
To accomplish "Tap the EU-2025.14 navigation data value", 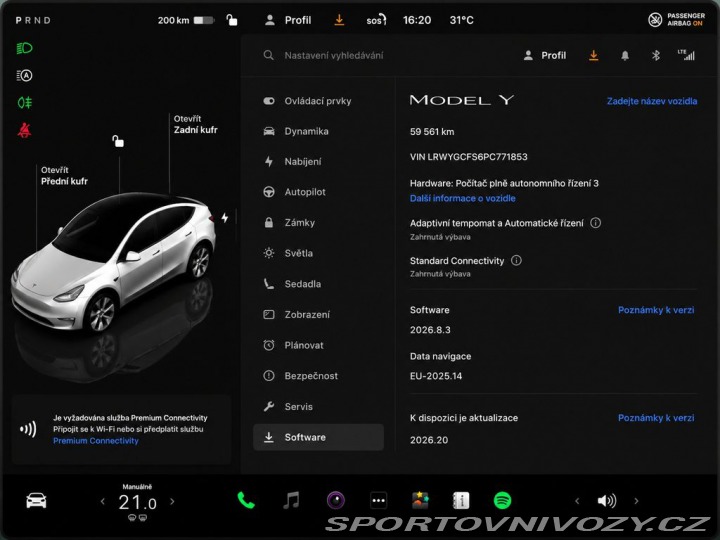I will pyautogui.click(x=436, y=376).
